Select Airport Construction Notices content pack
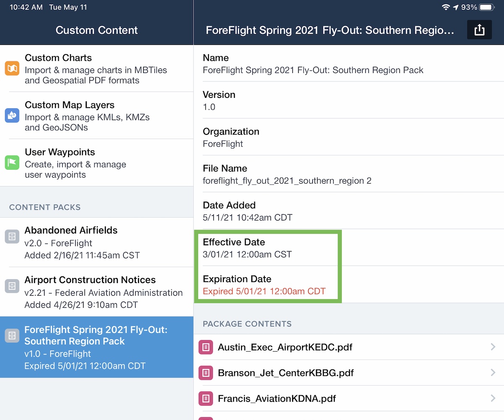Viewport: 504px width, 420px height. [97, 292]
